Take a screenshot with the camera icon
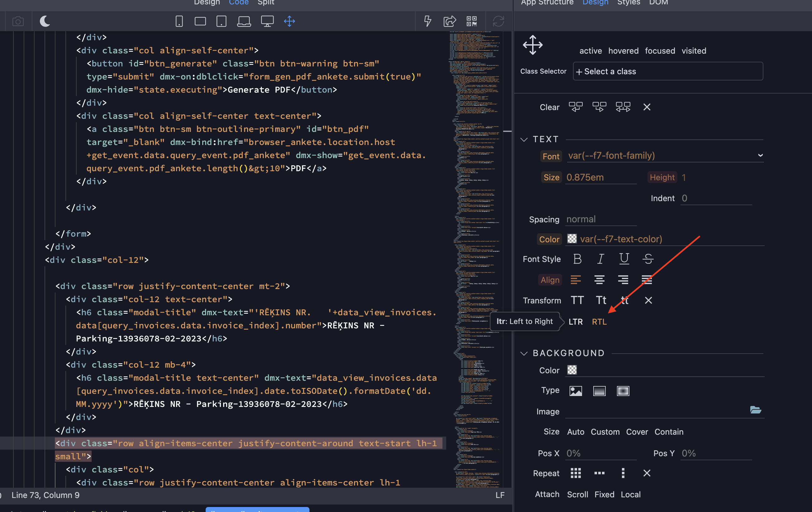Viewport: 812px width, 512px height. pyautogui.click(x=18, y=21)
